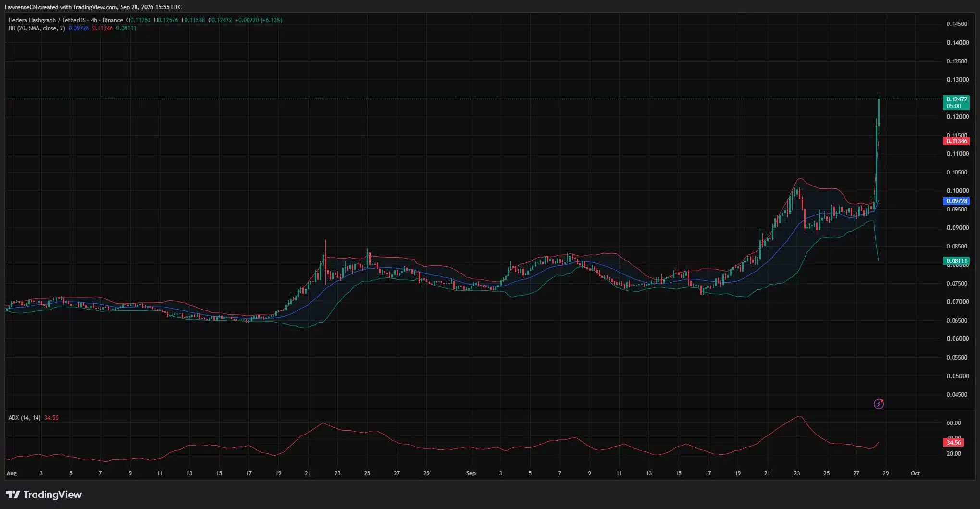Click the 0.05500 price scale label

(957, 358)
